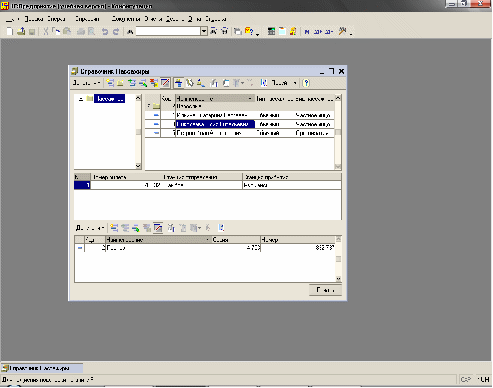Open Print preview from main toolbar
Screen dimensions: 493x388
click(x=91, y=31)
